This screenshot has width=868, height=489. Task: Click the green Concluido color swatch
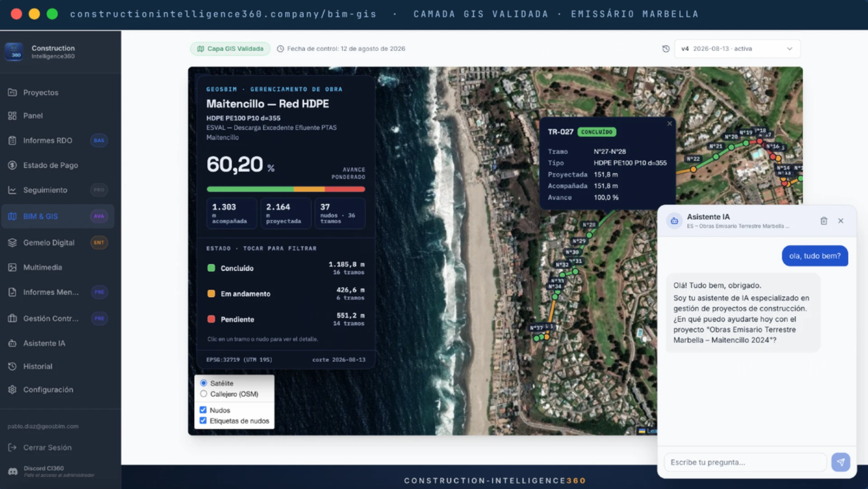[x=211, y=268]
